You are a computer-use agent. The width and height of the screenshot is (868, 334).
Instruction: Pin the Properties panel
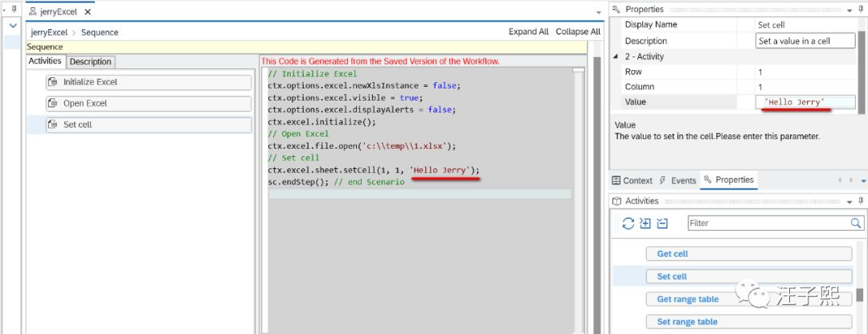[x=861, y=9]
